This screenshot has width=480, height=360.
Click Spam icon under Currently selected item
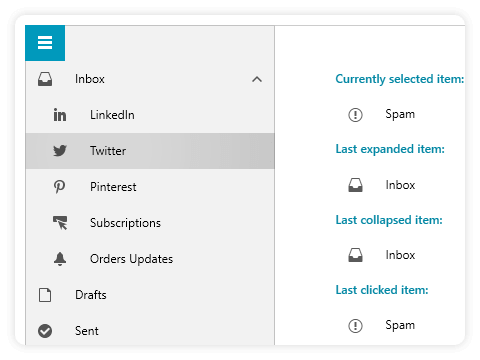pyautogui.click(x=355, y=115)
